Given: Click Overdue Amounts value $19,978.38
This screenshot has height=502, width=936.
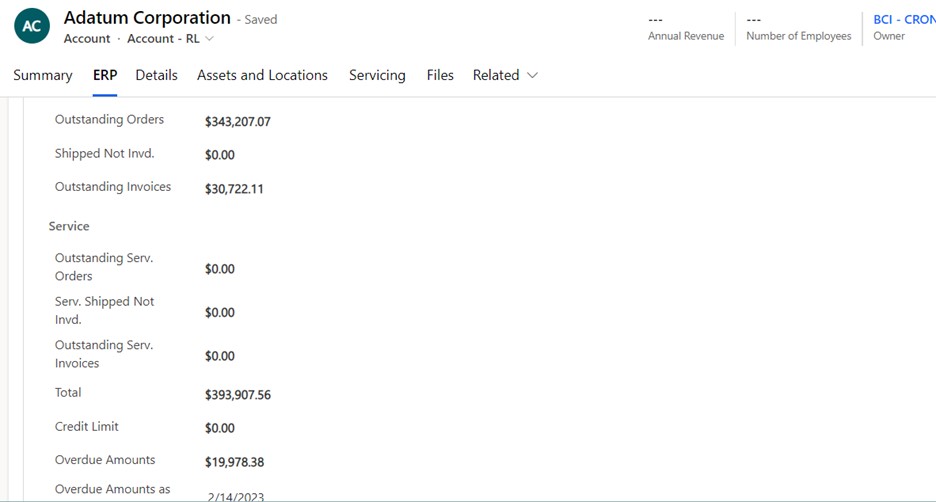Looking at the screenshot, I should coord(234,462).
